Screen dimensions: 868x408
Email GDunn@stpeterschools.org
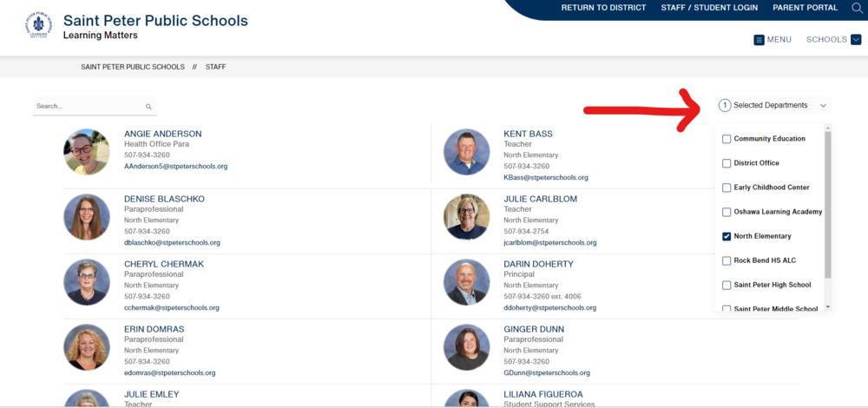tap(547, 373)
